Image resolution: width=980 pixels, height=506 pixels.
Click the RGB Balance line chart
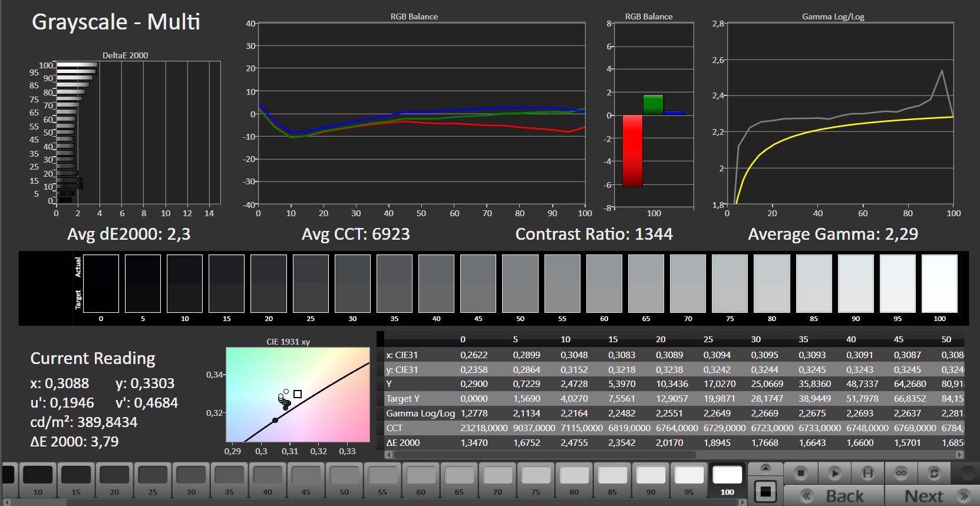421,114
